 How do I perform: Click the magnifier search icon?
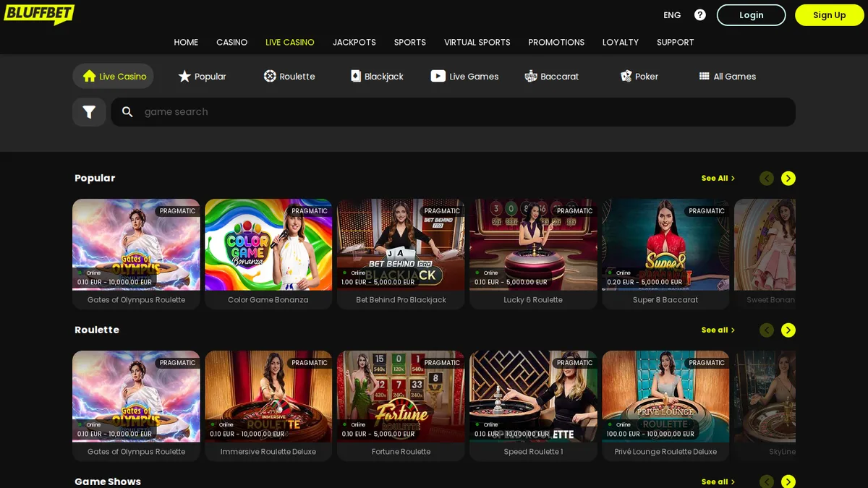coord(127,112)
